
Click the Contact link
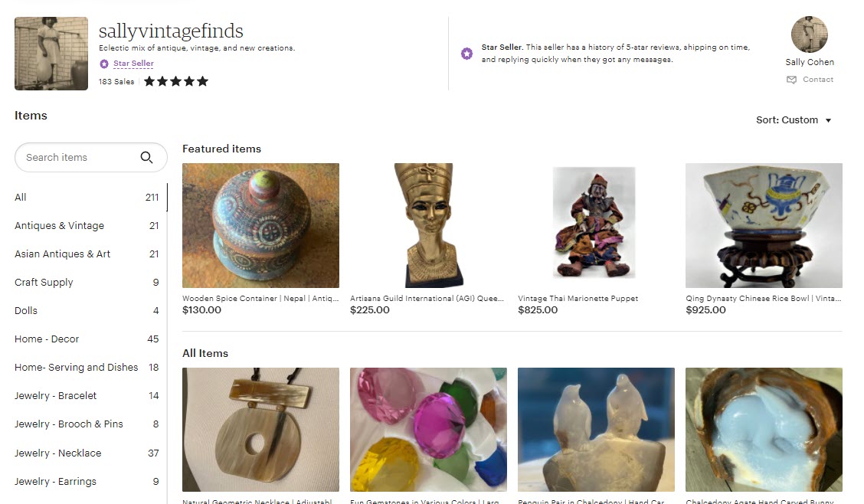pos(818,80)
